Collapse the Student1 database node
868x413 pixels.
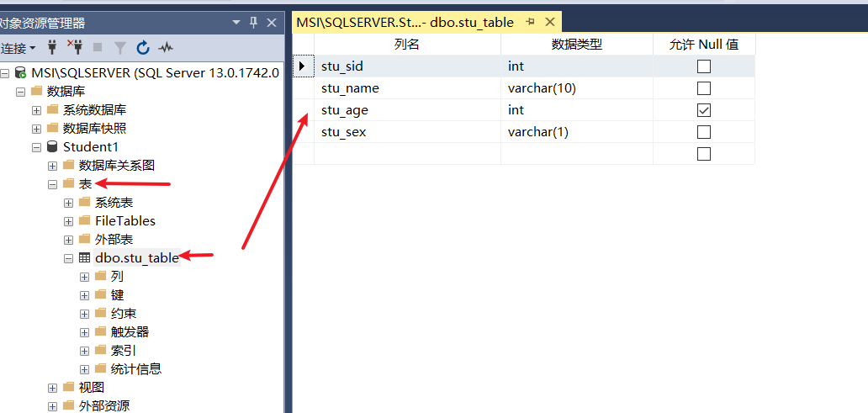pos(36,147)
